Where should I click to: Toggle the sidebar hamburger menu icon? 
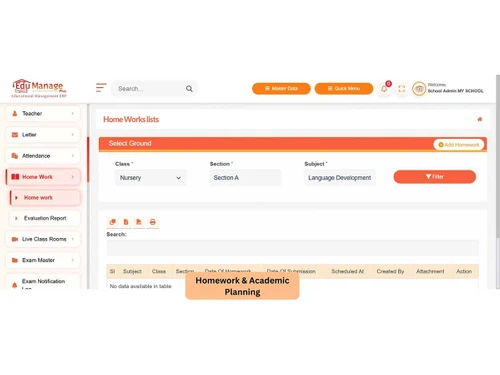tap(101, 88)
